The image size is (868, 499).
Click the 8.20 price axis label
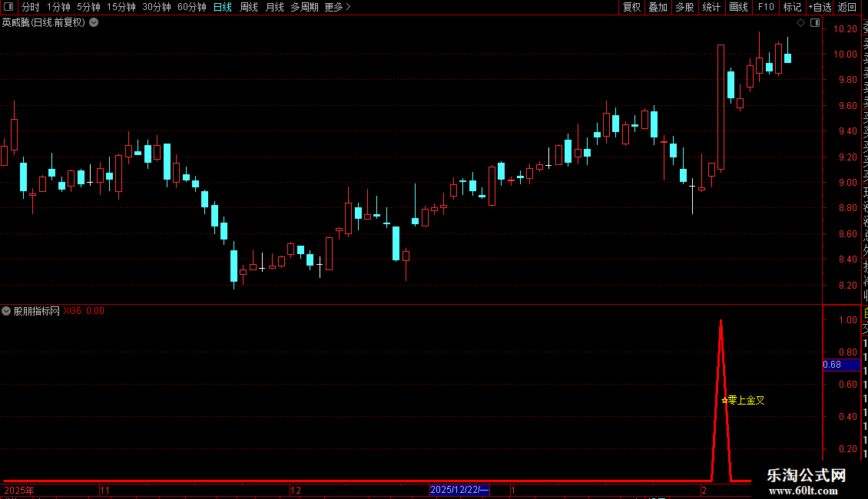[x=848, y=285]
